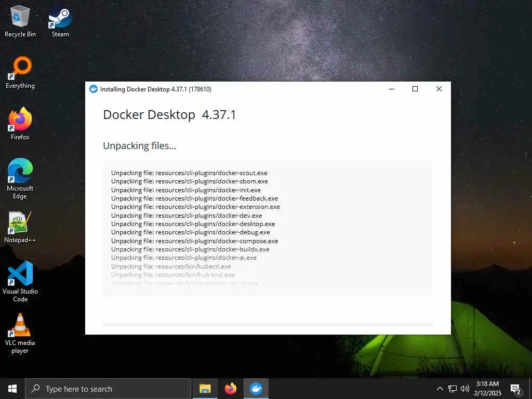Open the network status tray icon
The width and height of the screenshot is (532, 399).
point(453,389)
